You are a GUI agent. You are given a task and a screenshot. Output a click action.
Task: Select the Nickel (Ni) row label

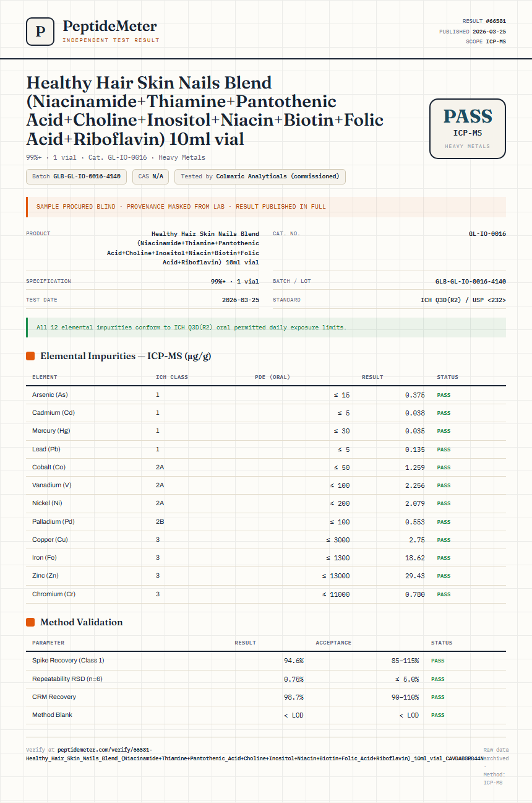point(48,503)
